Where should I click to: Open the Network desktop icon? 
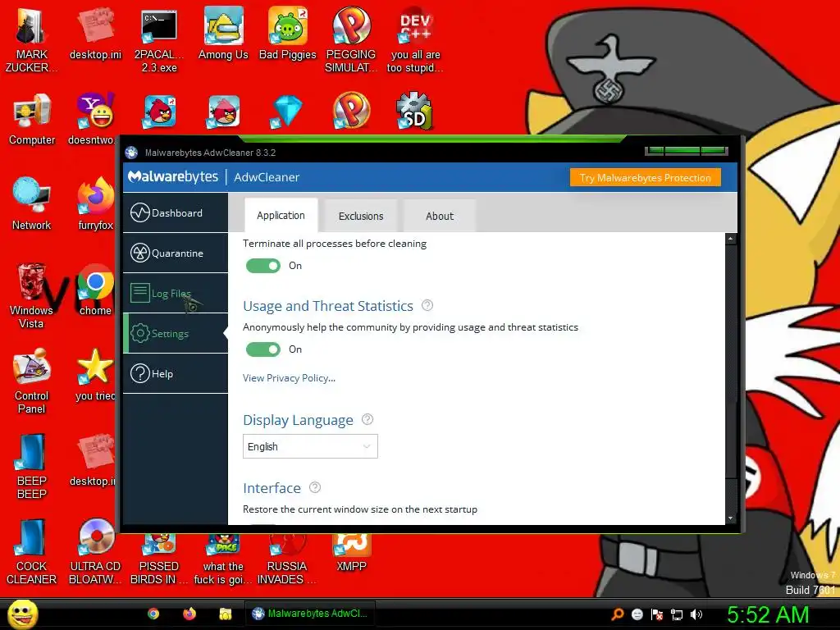click(32, 204)
